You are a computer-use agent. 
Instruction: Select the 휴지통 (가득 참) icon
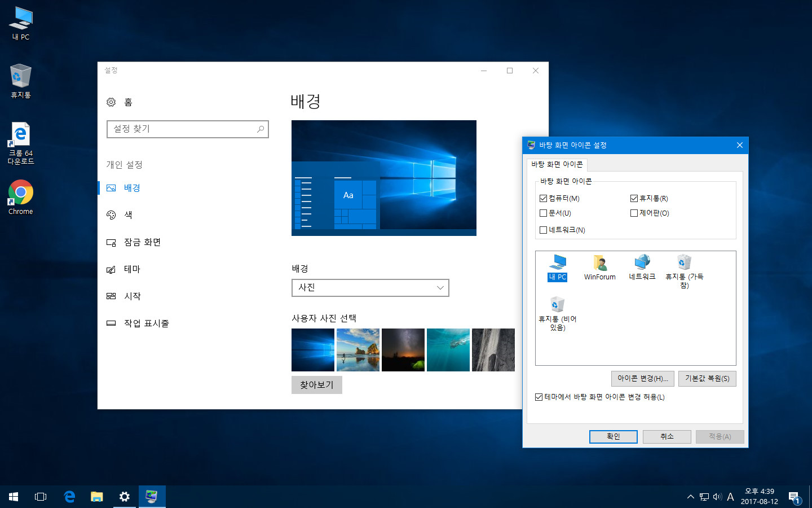685,271
